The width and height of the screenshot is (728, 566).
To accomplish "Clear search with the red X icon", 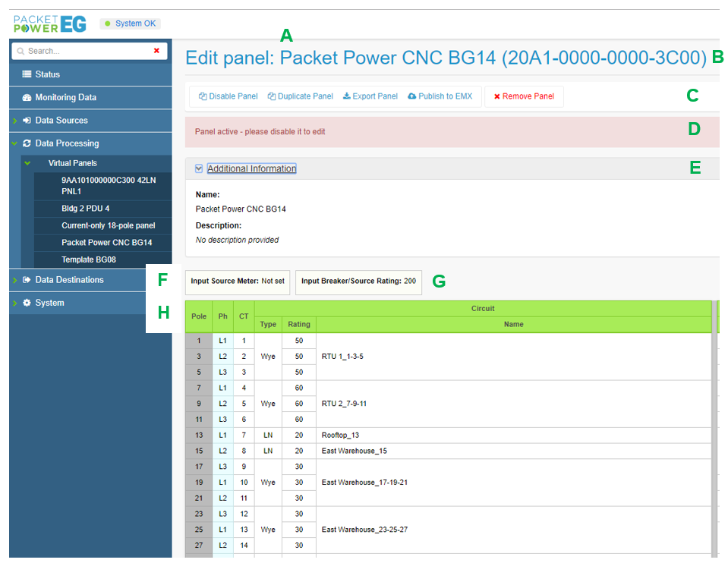I will pos(156,51).
